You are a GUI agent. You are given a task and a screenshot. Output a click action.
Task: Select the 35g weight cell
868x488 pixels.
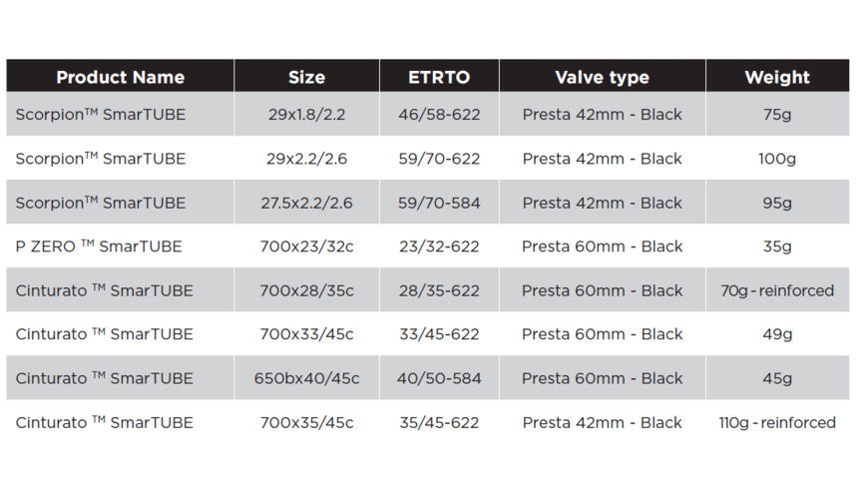[777, 246]
